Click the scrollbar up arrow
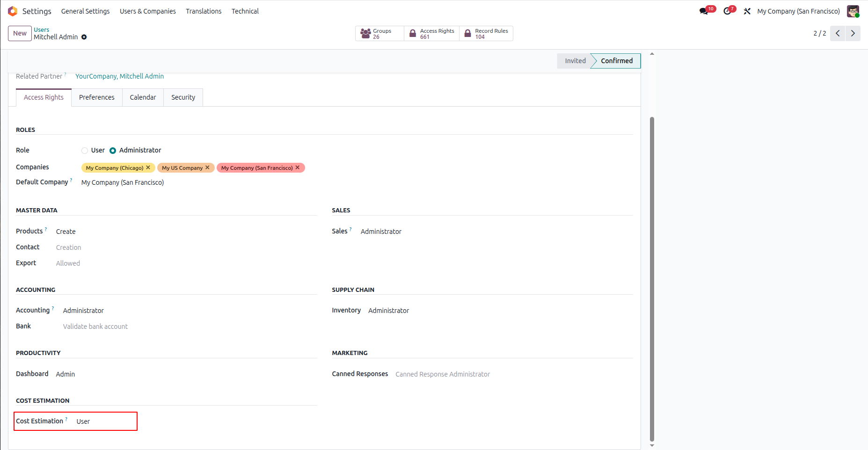Viewport: 868px width, 450px height. (x=652, y=54)
